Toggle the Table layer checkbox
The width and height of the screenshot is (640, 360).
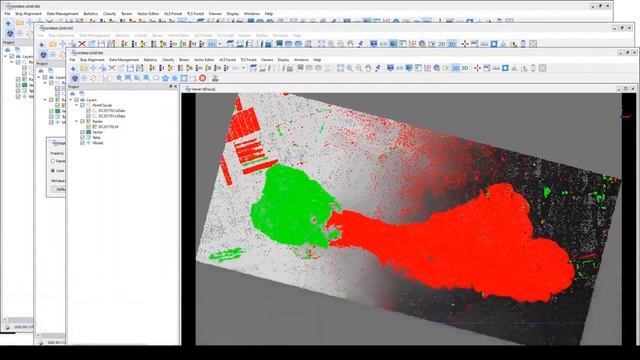(x=82, y=138)
